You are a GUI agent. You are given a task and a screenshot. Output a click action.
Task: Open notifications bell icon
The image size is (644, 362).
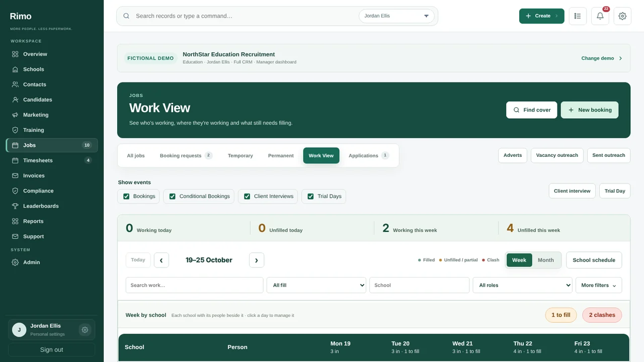600,16
